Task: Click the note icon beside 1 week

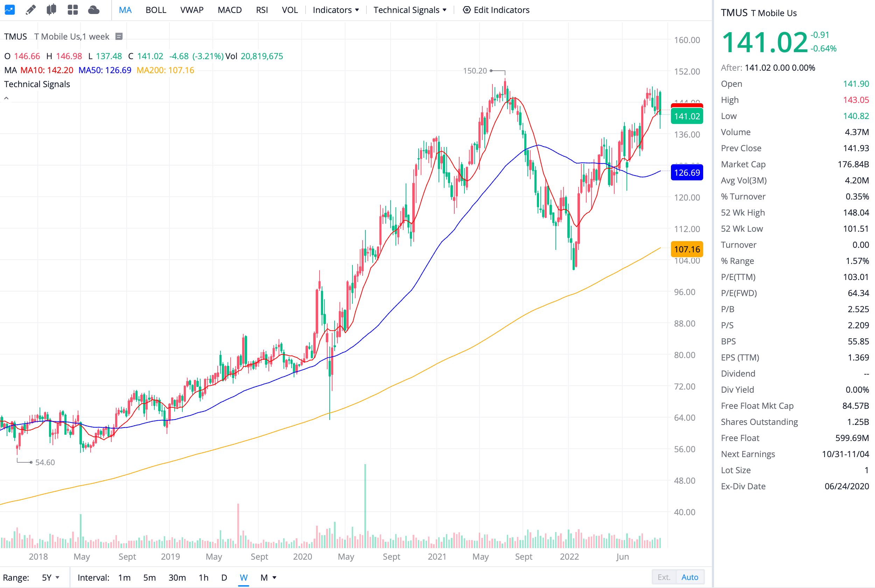Action: click(119, 36)
